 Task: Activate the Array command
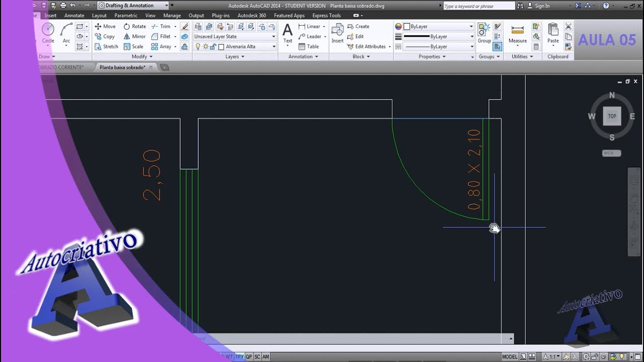[x=162, y=46]
